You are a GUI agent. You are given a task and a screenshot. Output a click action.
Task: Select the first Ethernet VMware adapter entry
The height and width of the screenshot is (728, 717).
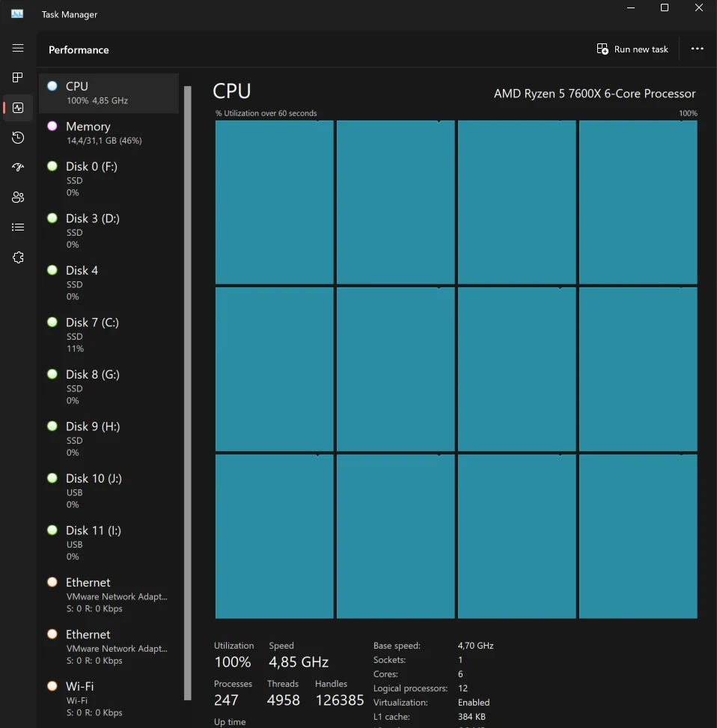[x=109, y=595]
